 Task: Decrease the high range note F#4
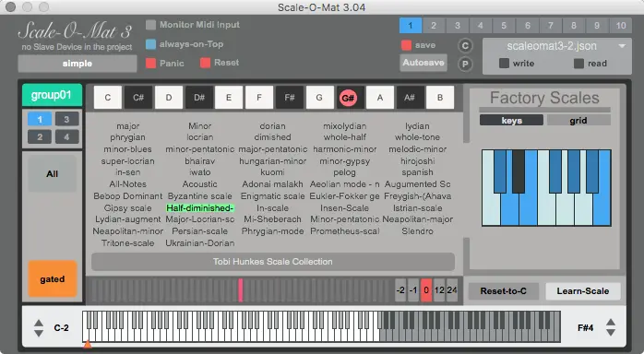611,332
